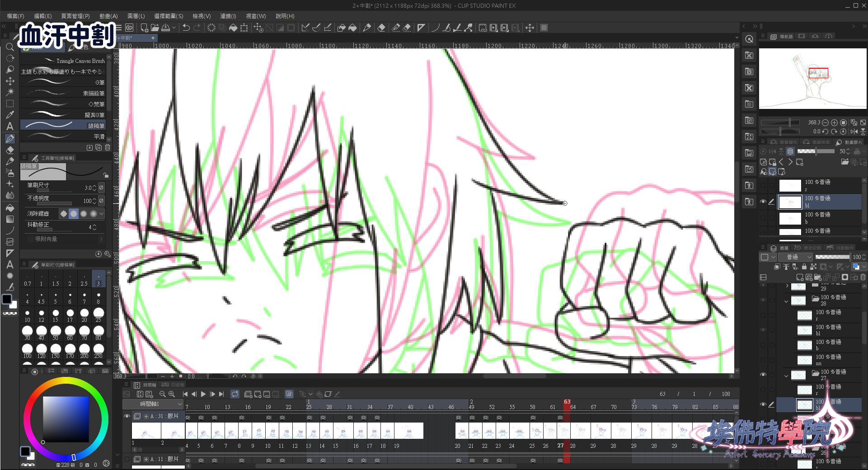Open the 時間軸1 timeline dropdown
868x470 pixels.
click(153, 404)
